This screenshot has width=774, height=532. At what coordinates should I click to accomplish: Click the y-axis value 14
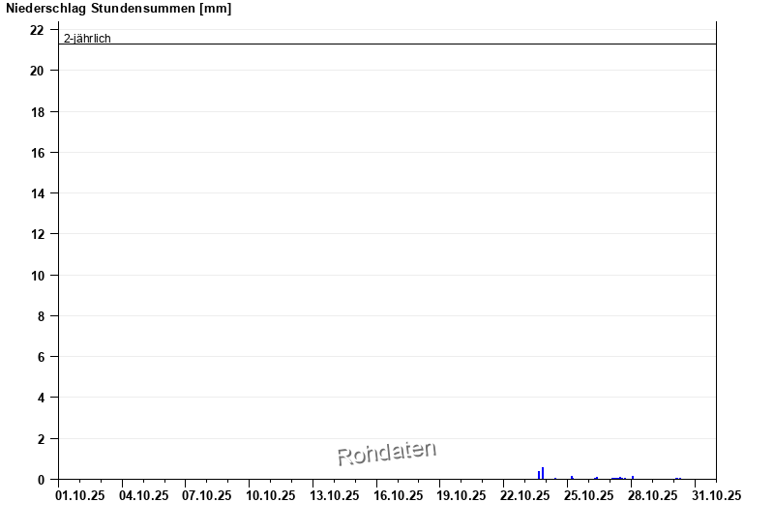pos(37,193)
